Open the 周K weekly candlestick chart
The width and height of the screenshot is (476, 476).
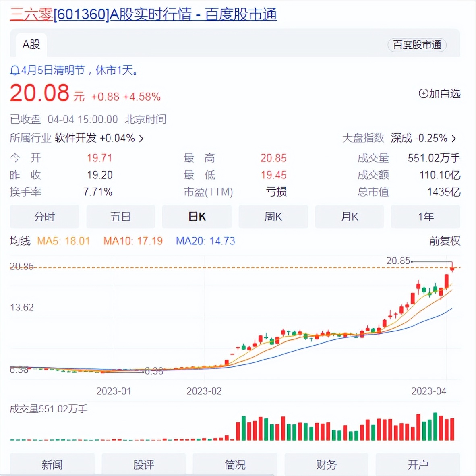click(273, 217)
